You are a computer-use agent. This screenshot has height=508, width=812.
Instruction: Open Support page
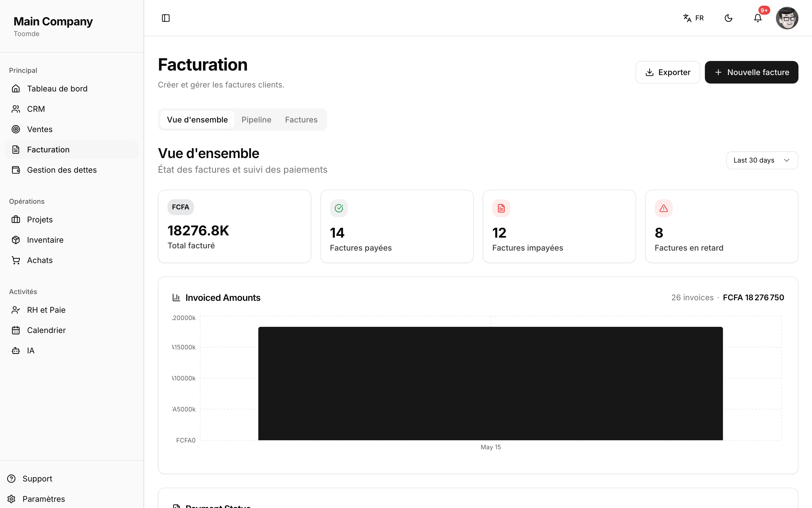coord(71,479)
